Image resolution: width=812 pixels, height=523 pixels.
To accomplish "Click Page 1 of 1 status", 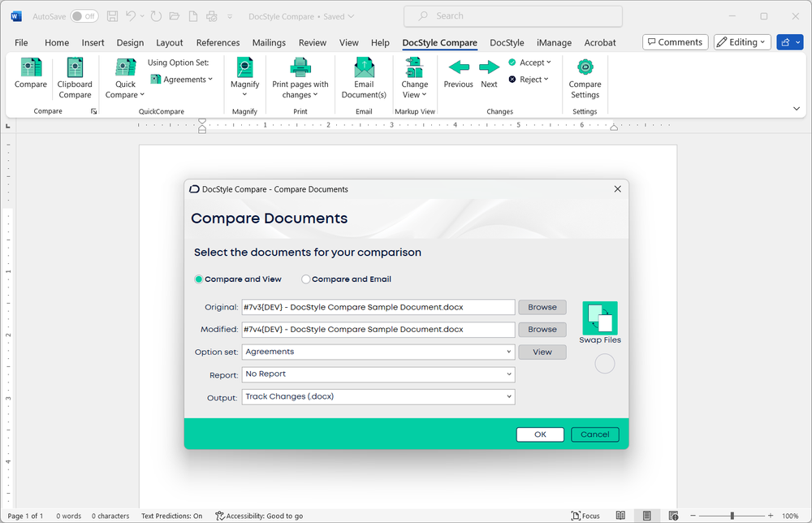I will [x=25, y=516].
